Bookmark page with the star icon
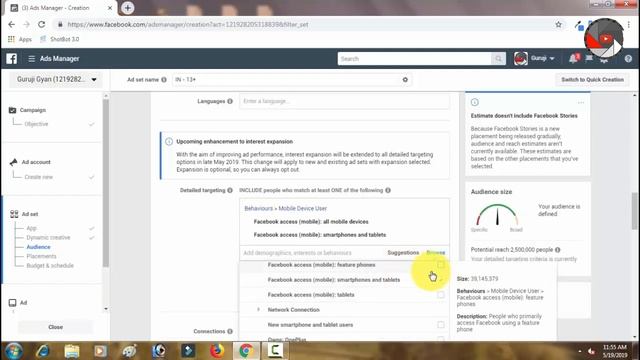Image resolution: width=640 pixels, height=360 pixels. [x=558, y=24]
